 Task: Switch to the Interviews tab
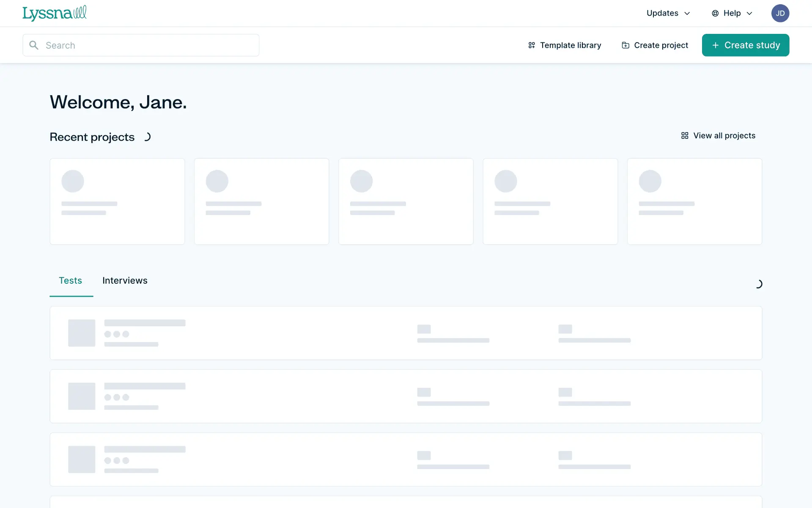click(x=125, y=281)
